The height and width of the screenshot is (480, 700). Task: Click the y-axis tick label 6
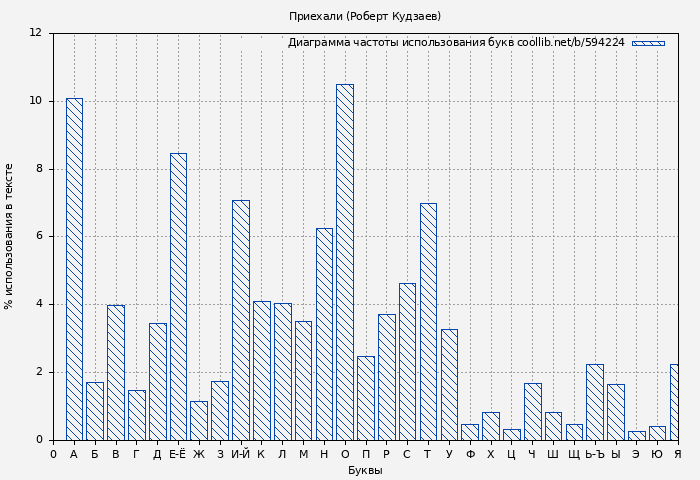pos(38,236)
